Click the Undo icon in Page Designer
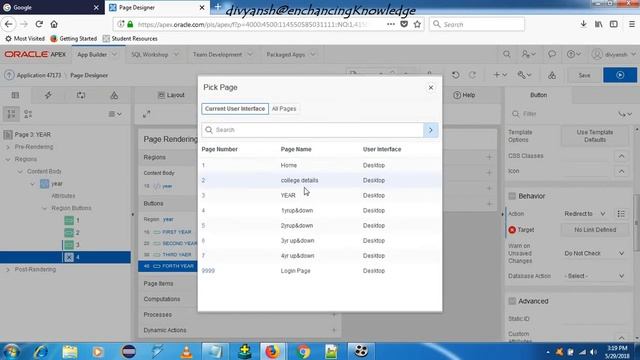640x360 pixels. 456,75
